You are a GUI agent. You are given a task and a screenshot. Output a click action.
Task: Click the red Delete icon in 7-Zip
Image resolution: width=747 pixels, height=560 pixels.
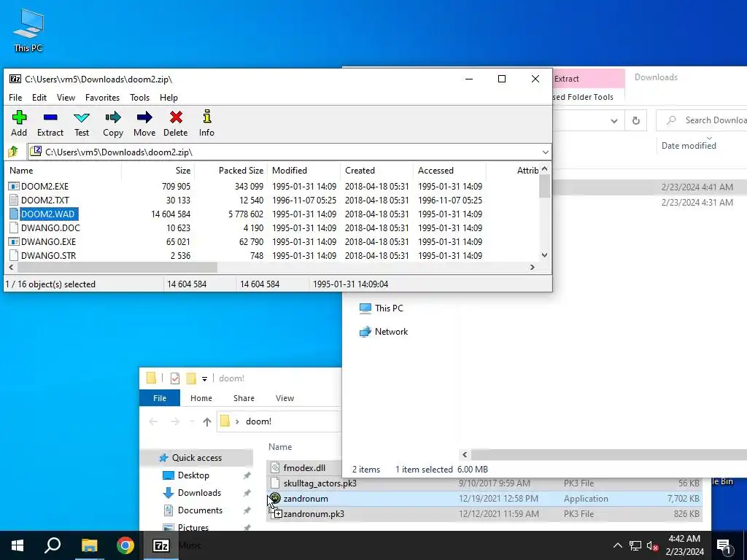click(176, 123)
